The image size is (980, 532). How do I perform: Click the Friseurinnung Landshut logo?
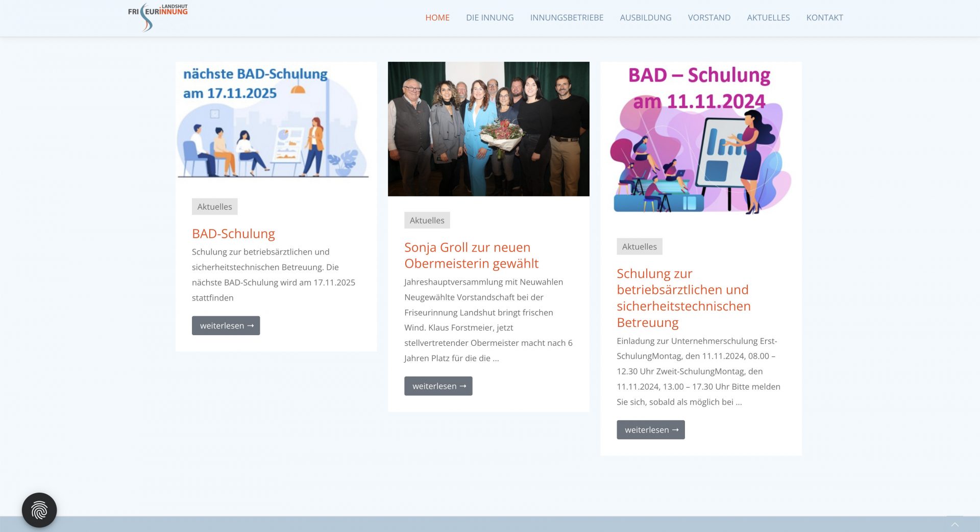(x=157, y=17)
